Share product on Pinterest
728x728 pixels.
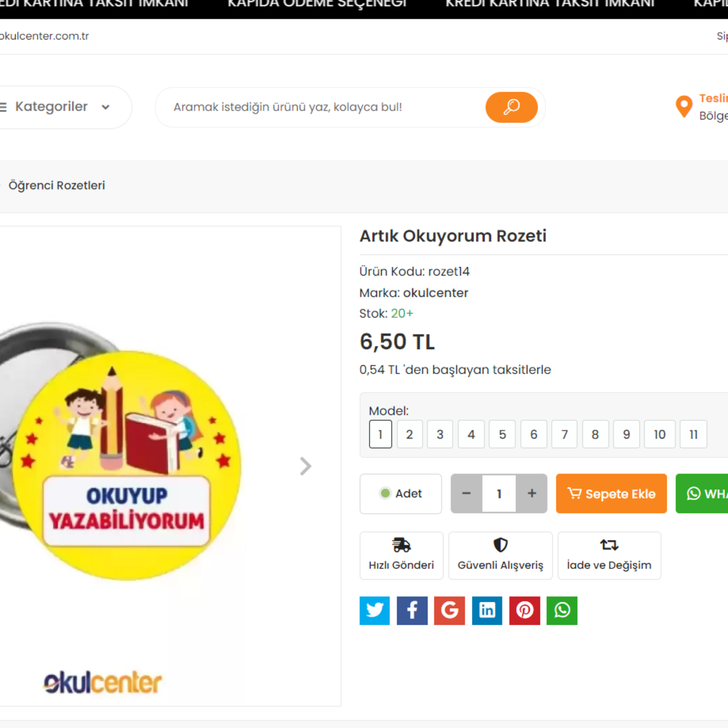(x=524, y=611)
